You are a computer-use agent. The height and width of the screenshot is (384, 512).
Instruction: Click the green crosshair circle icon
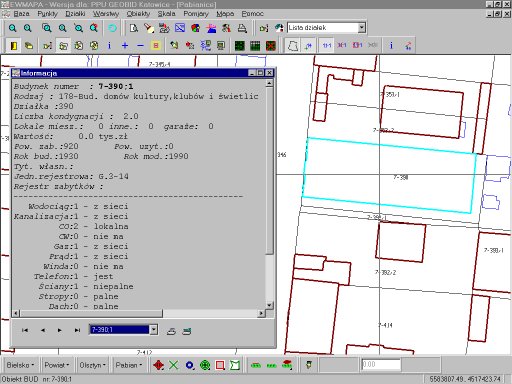click(205, 365)
